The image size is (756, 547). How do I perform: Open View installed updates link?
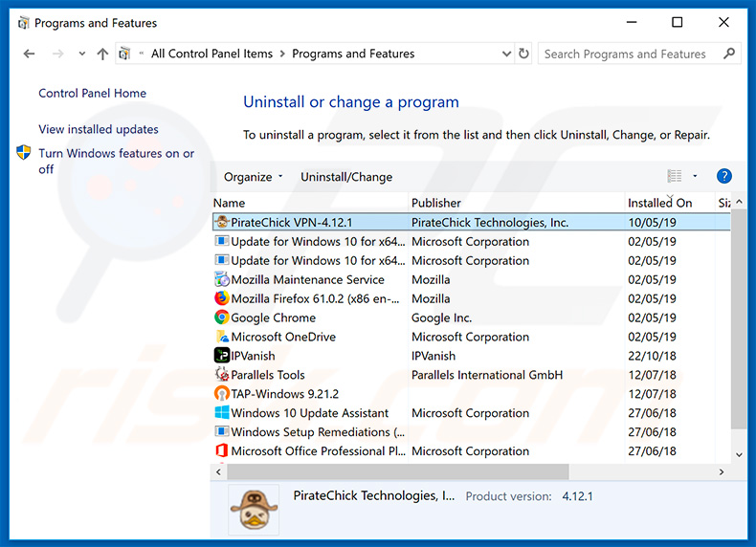99,129
